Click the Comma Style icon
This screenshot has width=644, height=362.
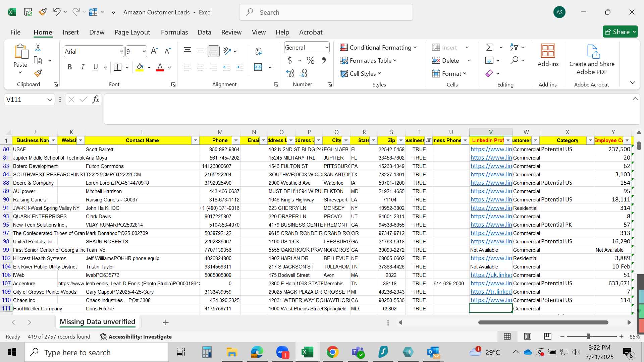324,60
